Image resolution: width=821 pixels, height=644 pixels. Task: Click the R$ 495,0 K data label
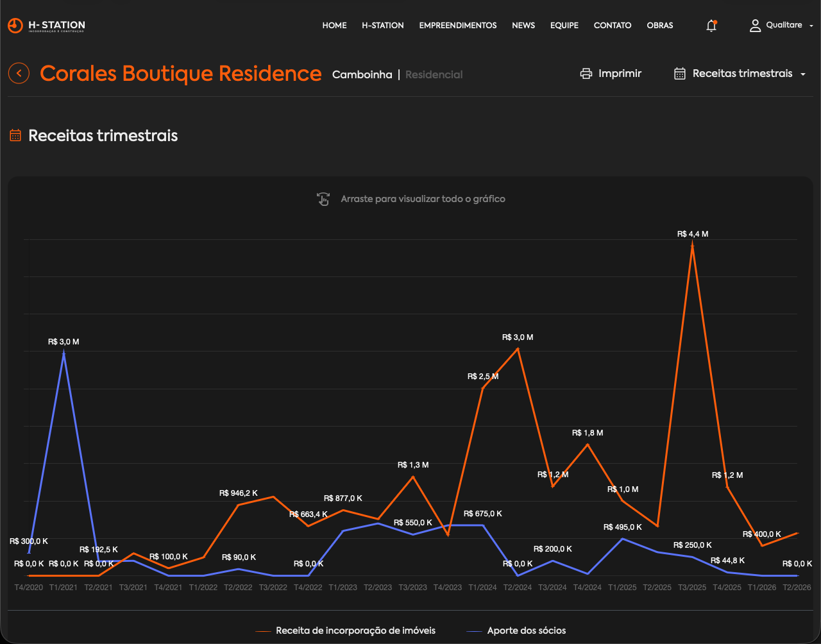[x=623, y=527]
